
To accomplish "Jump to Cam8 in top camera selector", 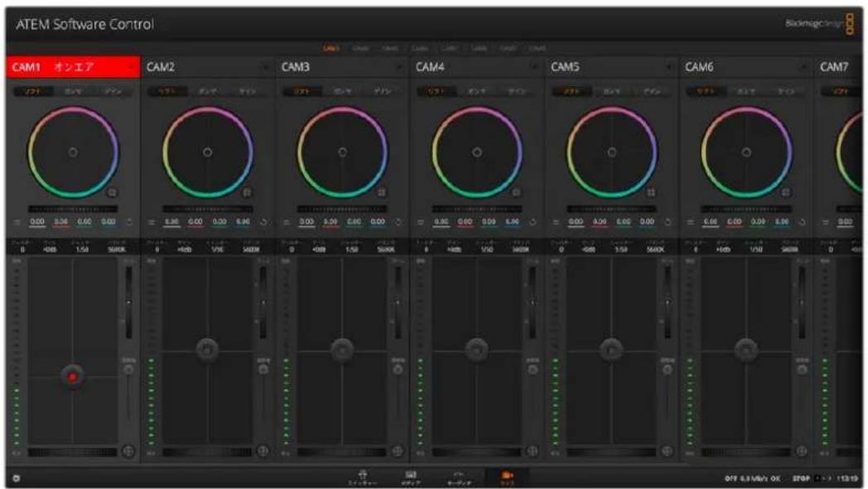I will (537, 48).
